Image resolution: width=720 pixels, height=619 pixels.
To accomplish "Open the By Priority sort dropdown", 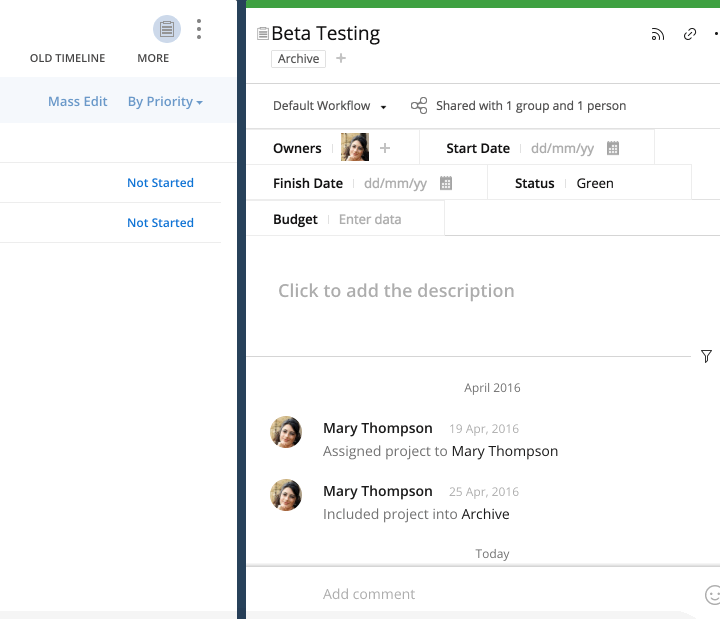I will point(165,102).
